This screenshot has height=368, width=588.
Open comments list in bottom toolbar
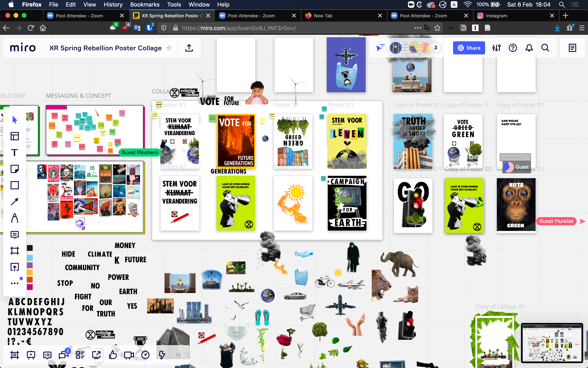click(47, 355)
